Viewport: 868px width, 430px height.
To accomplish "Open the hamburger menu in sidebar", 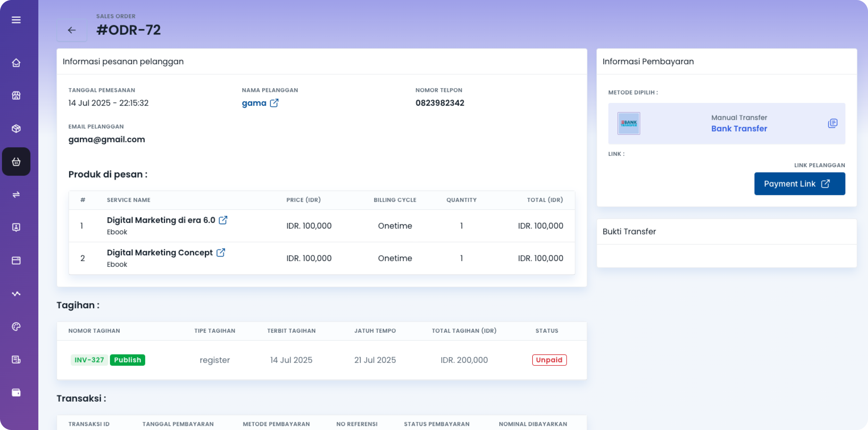I will coord(16,20).
